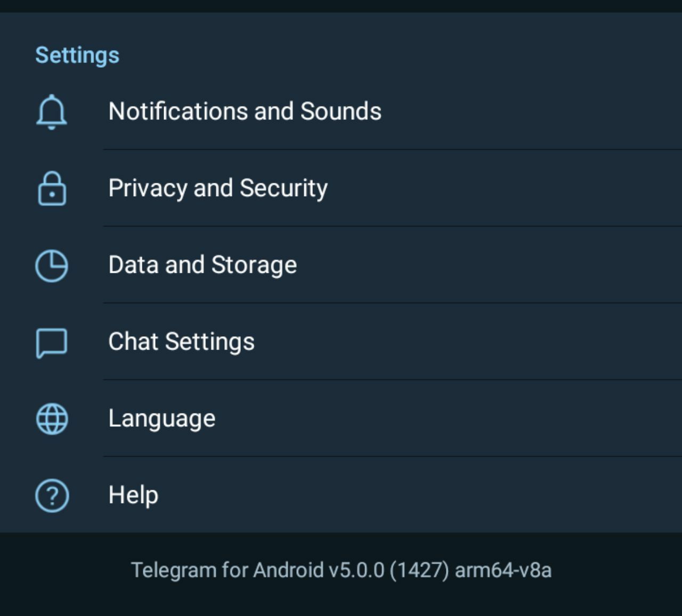This screenshot has width=682, height=616.
Task: Open Chat Settings entry
Action: (181, 342)
